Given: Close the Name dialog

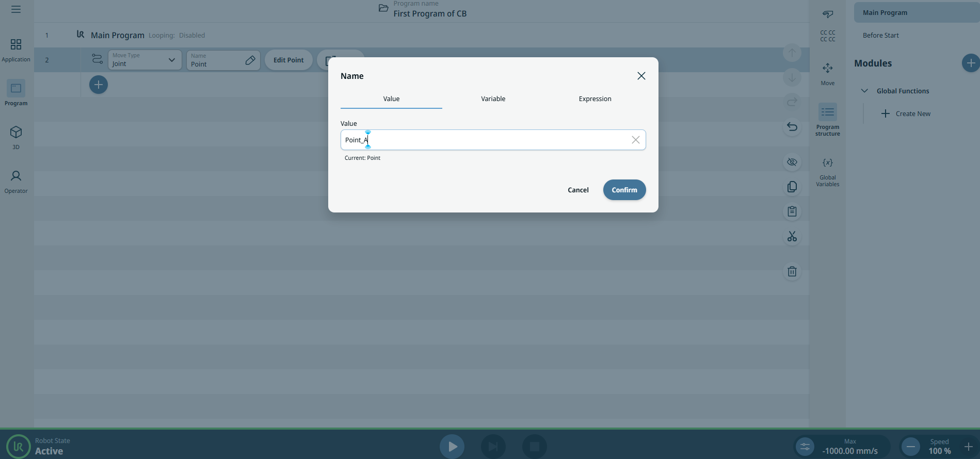Looking at the screenshot, I should pos(641,76).
